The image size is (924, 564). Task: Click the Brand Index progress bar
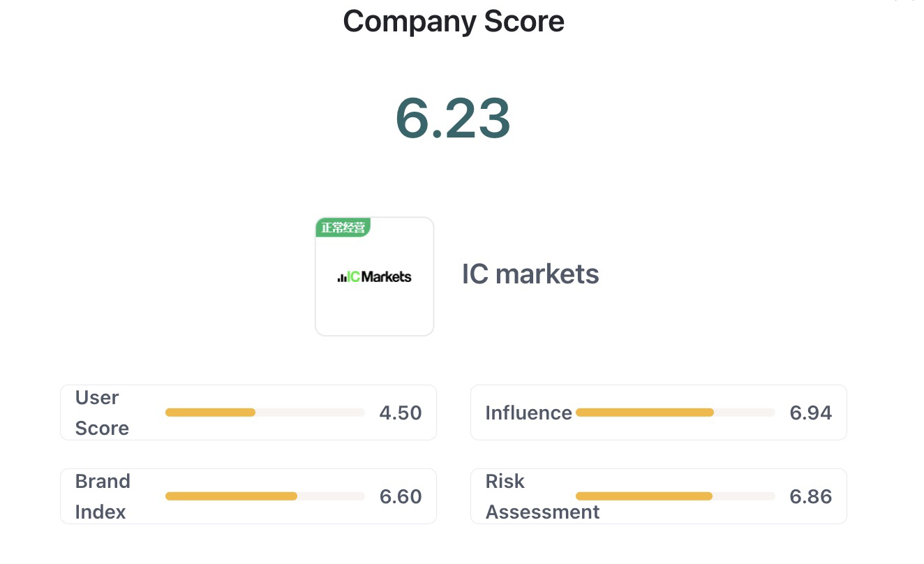pyautogui.click(x=265, y=496)
